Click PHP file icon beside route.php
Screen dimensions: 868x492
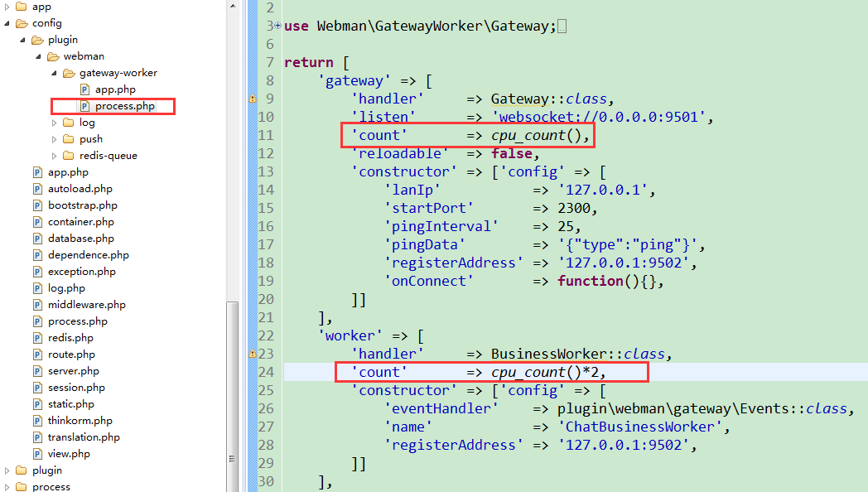click(37, 355)
